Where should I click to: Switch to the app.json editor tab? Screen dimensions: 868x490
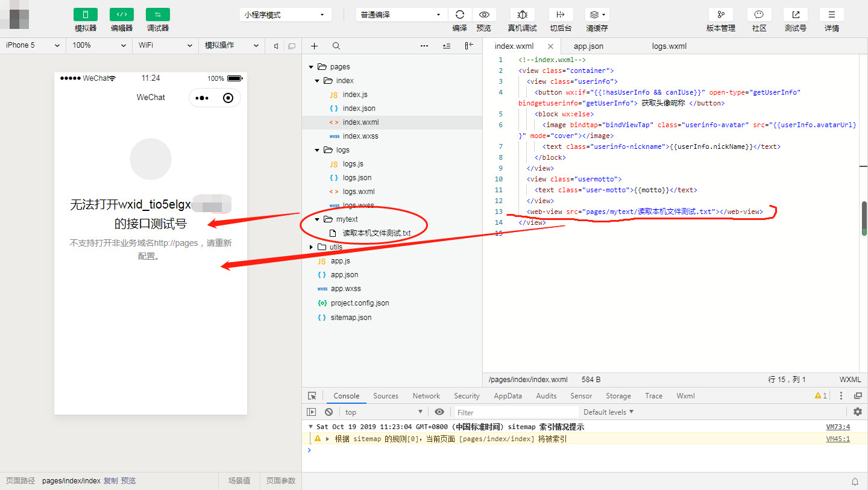tap(588, 46)
